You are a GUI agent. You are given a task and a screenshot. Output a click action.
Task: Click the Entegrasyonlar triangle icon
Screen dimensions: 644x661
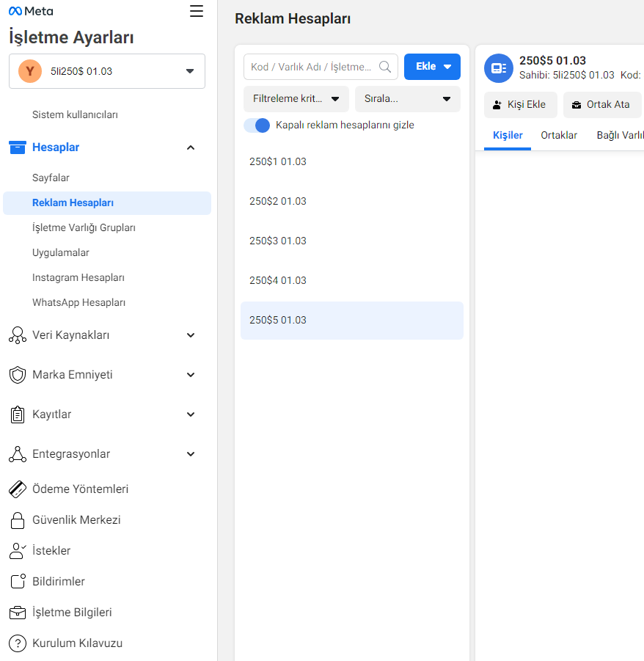[18, 454]
